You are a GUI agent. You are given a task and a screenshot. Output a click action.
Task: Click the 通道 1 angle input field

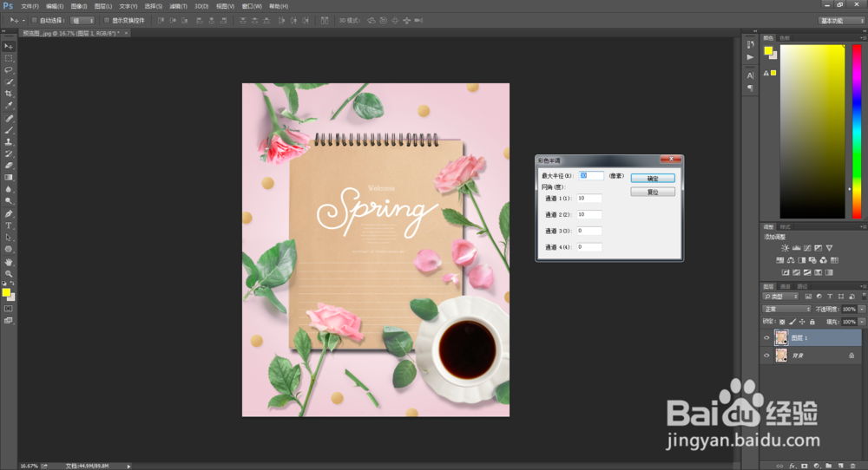coord(589,198)
